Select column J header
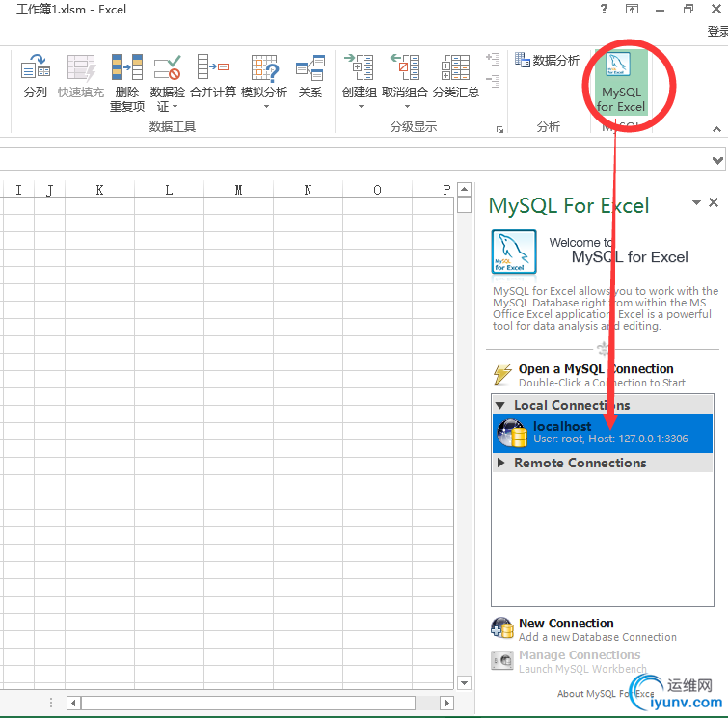This screenshot has width=728, height=718. point(50,190)
